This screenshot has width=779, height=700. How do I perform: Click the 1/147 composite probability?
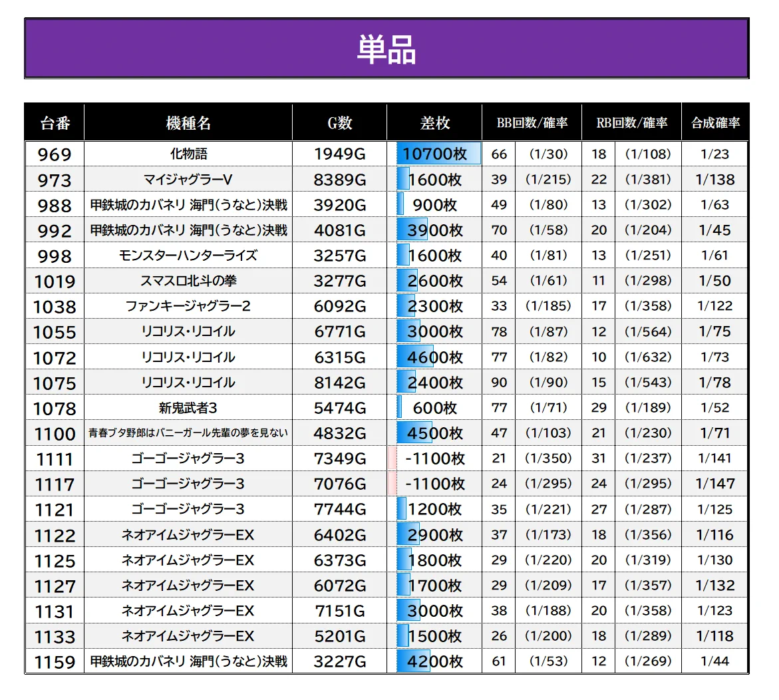coord(714,483)
